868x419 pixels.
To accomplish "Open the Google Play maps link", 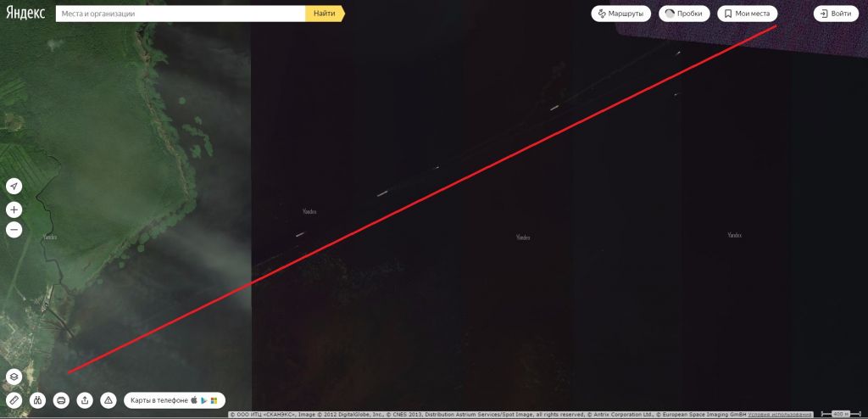I will tap(203, 400).
